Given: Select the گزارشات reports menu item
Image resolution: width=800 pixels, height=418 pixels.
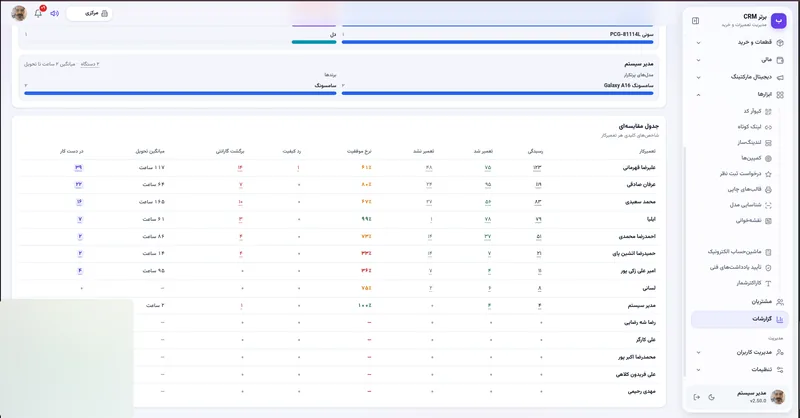Looking at the screenshot, I should [740, 319].
